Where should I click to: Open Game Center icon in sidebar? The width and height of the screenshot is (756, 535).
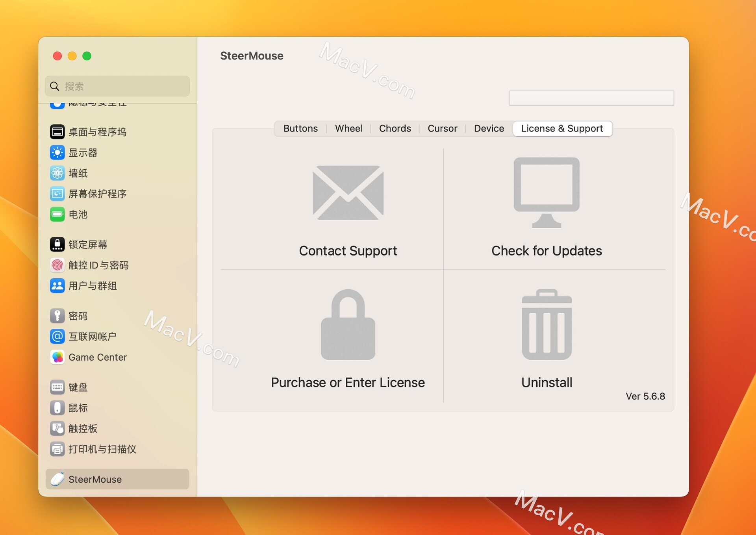(57, 357)
